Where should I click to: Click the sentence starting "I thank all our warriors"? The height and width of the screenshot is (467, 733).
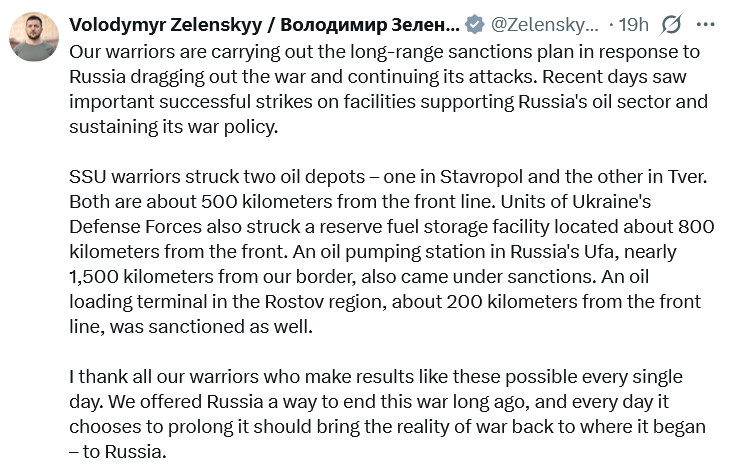[376, 376]
